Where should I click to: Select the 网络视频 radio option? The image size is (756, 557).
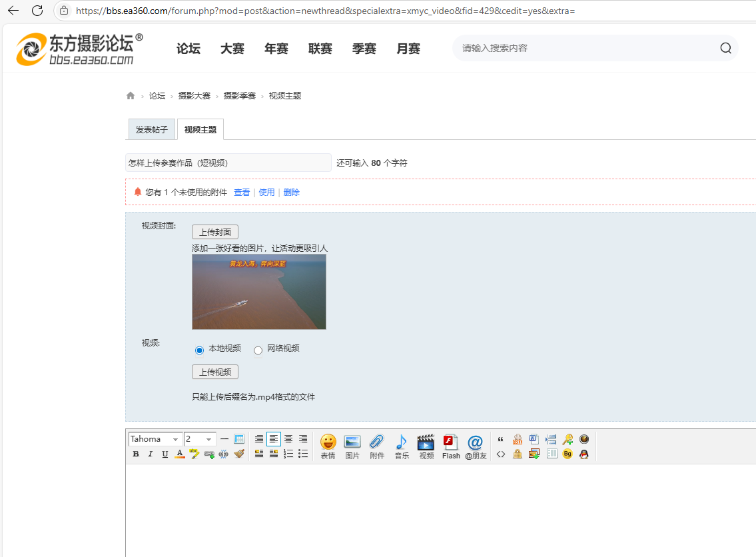point(258,350)
